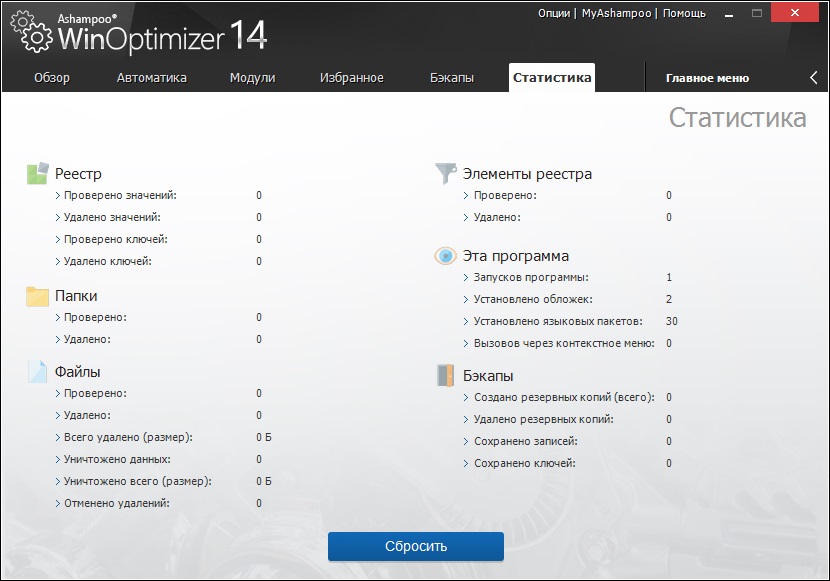
Task: Click the Эта программа heading
Action: coord(516,256)
